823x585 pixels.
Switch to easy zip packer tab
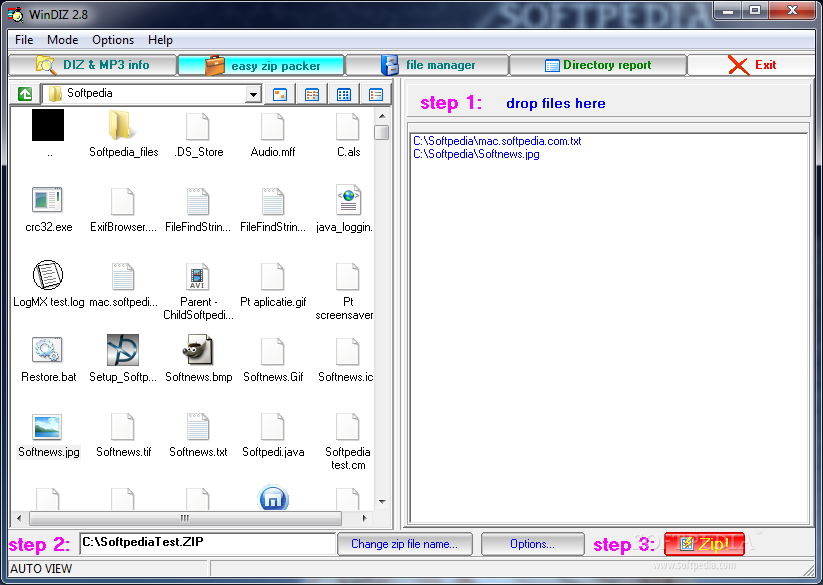[x=261, y=66]
